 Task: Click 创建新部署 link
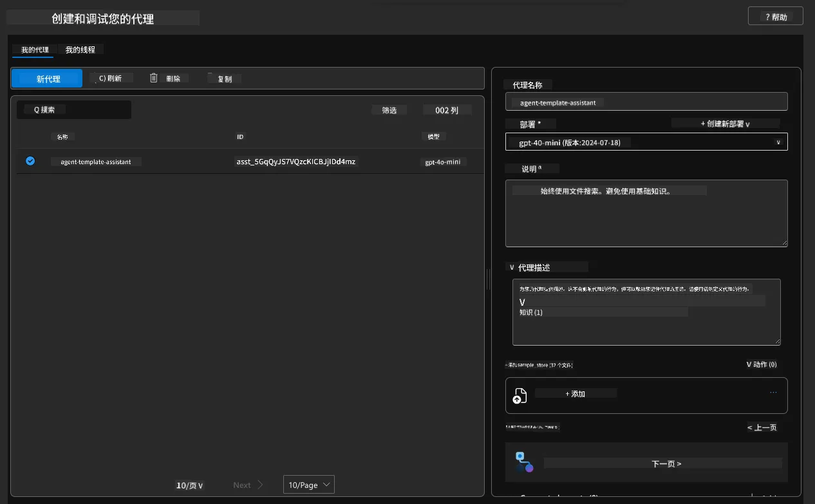coord(726,123)
